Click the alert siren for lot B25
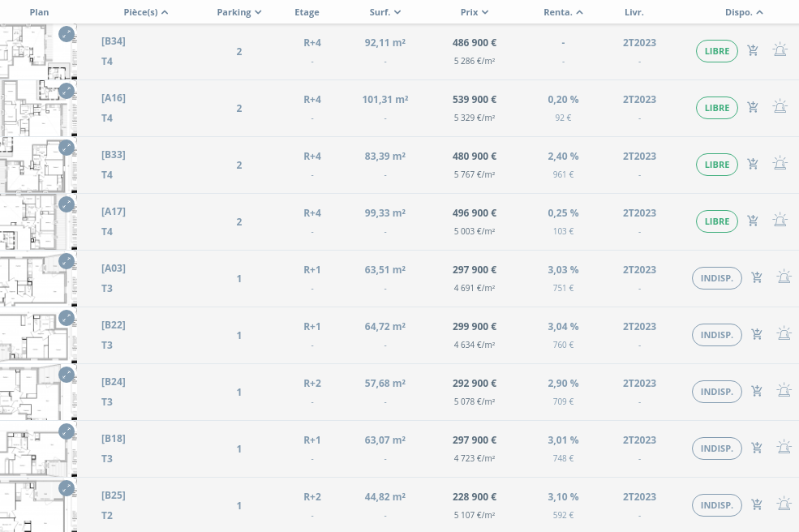 tap(784, 504)
